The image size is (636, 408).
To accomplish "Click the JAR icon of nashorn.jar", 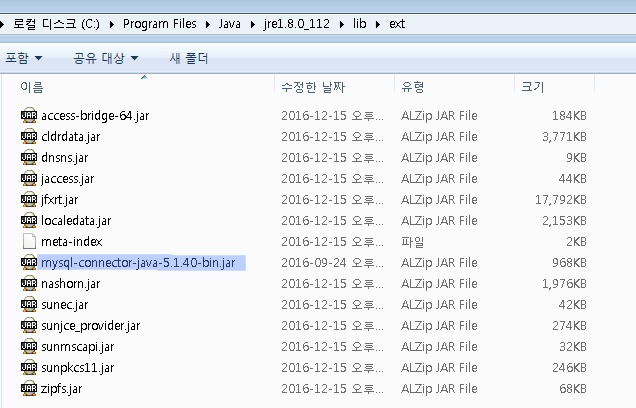I will [29, 284].
